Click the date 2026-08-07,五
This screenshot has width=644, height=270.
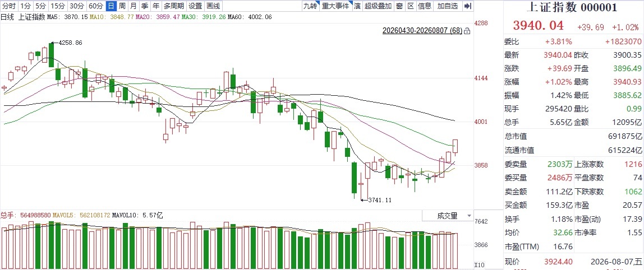[617, 262]
